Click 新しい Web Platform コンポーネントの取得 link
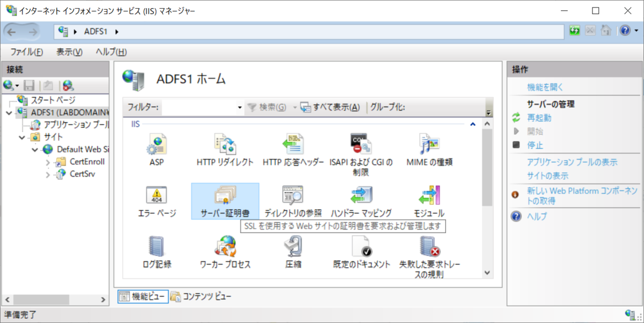The height and width of the screenshot is (323, 644). tap(582, 196)
